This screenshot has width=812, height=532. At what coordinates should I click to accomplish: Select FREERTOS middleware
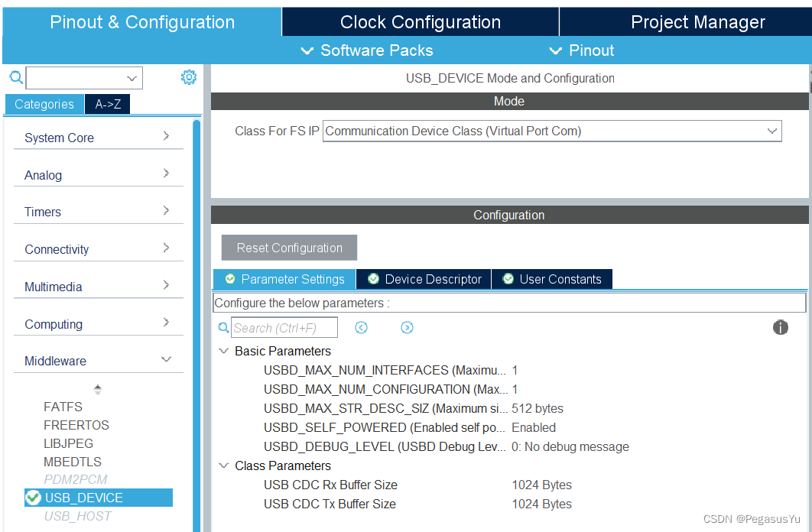pos(76,425)
